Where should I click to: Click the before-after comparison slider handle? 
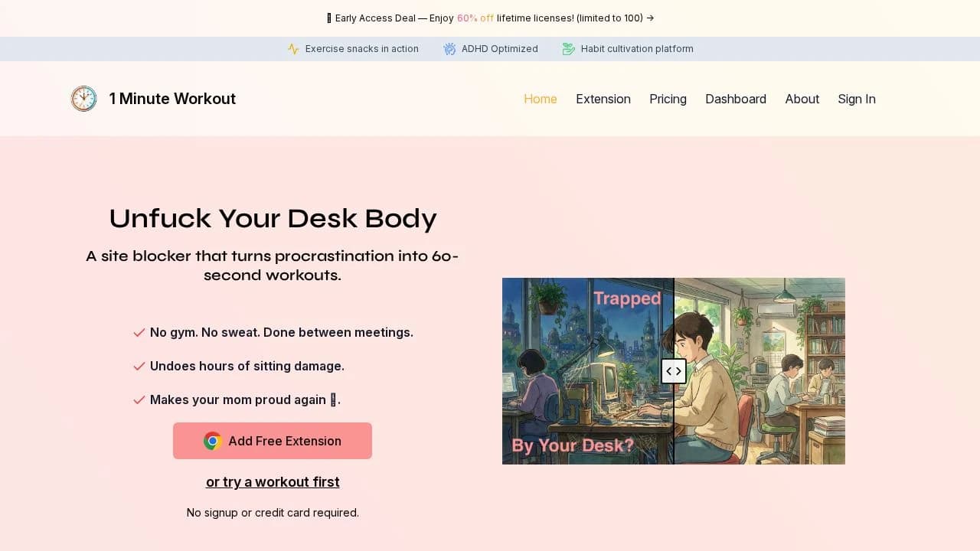674,371
